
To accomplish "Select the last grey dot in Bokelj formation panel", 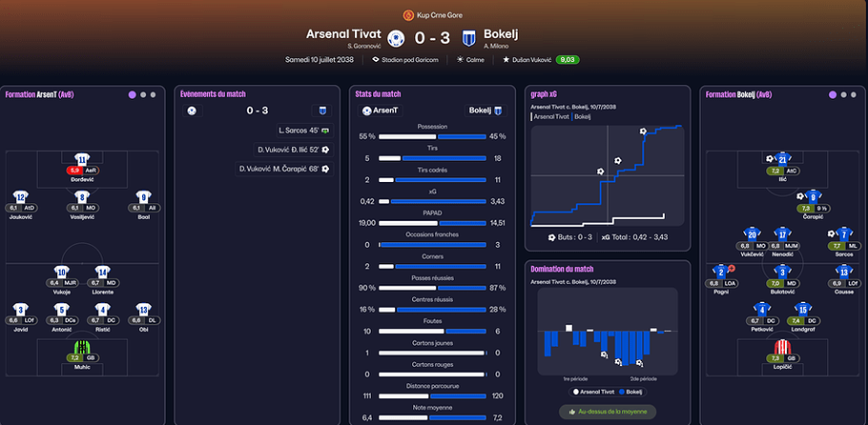I will point(854,94).
